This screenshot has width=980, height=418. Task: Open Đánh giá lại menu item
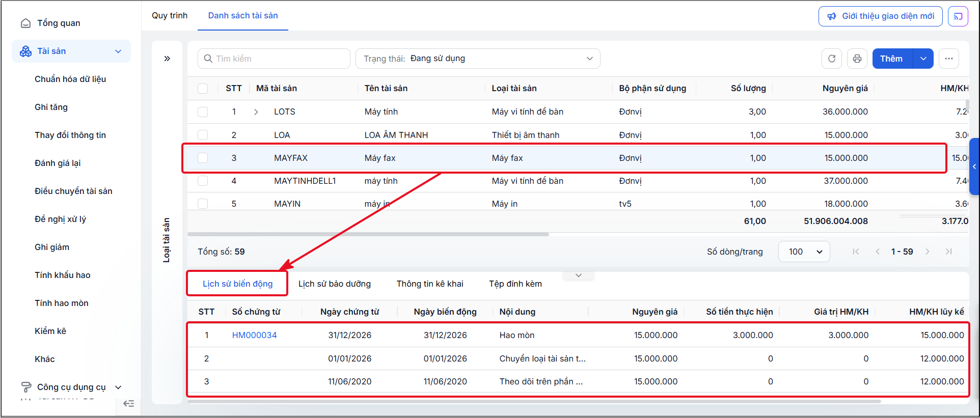58,163
